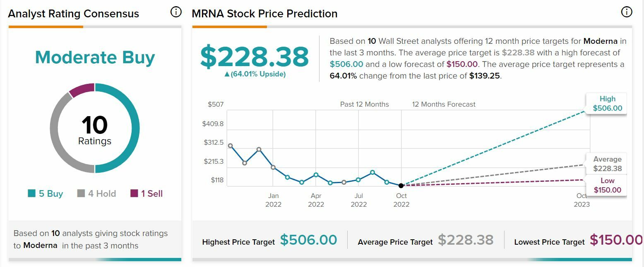Click info icon beside MRNA Stock Price Prediction
Screen dimensions: 644x267
[627, 12]
